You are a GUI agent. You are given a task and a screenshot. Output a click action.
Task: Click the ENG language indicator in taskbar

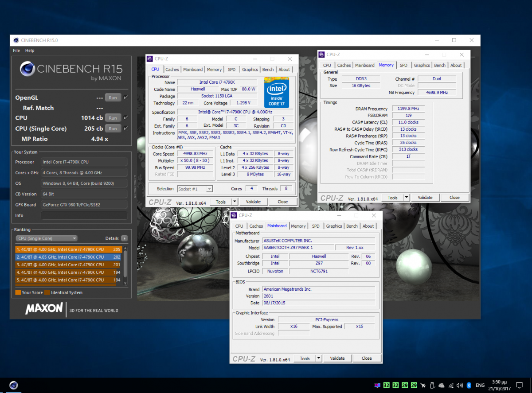(480, 385)
